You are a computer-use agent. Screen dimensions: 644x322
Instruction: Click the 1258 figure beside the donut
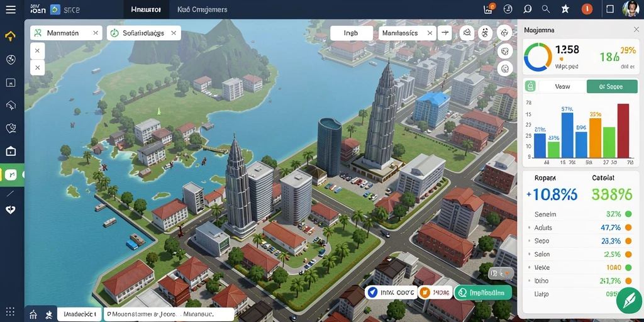click(x=567, y=50)
